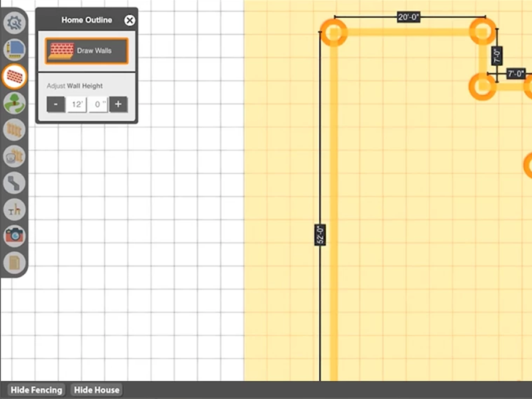Click the camera snapshot icon

point(14,235)
